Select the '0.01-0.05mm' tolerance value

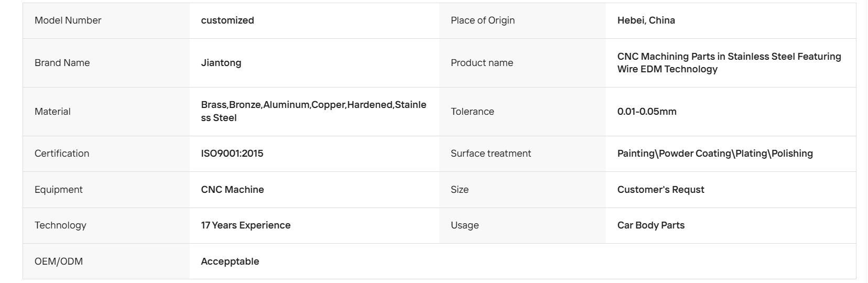pyautogui.click(x=647, y=112)
